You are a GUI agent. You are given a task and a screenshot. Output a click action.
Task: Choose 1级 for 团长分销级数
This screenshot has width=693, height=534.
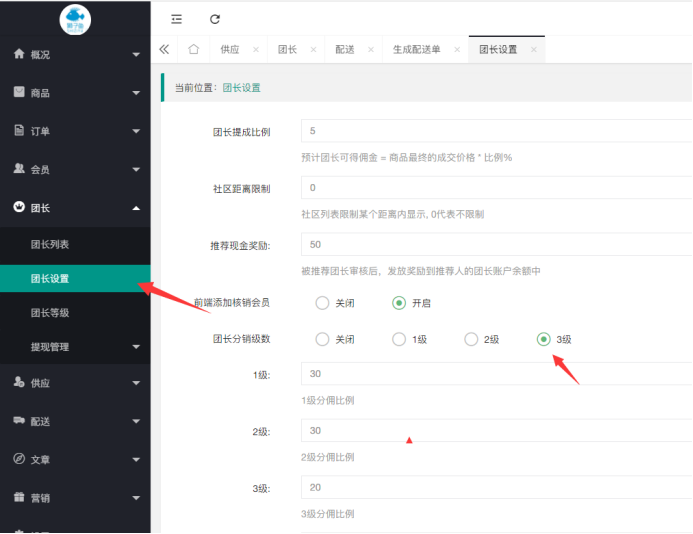coord(399,339)
